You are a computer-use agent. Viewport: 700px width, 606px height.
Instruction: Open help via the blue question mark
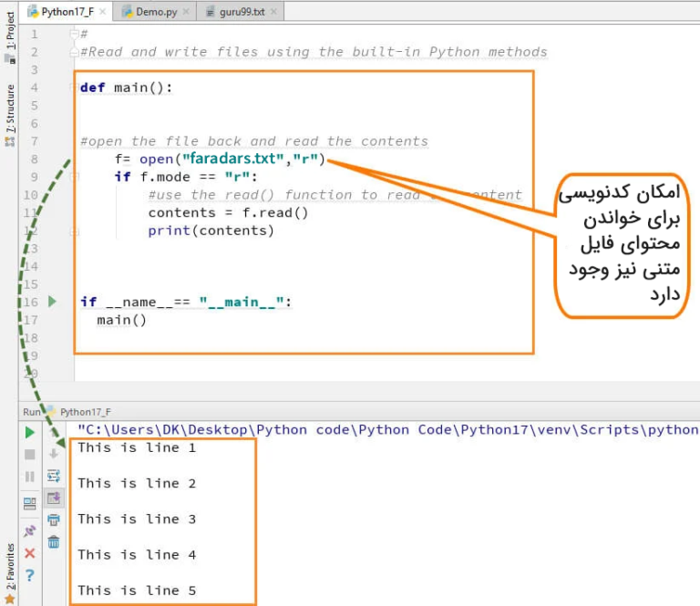[29, 575]
